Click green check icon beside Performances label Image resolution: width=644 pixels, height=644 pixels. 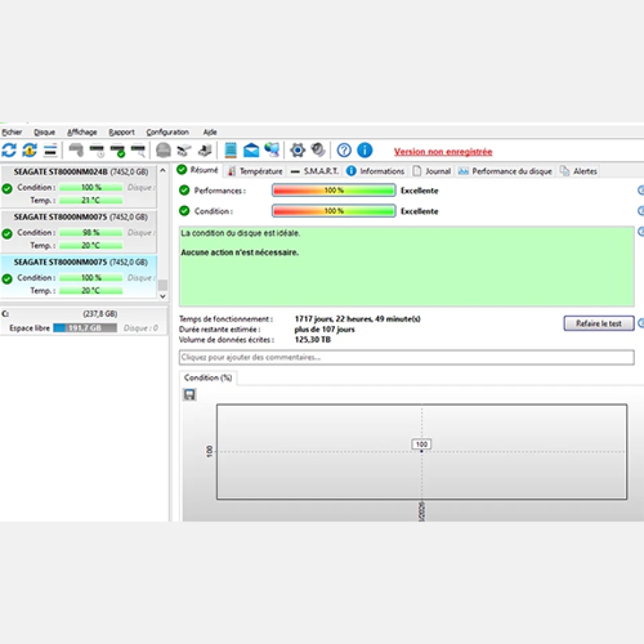(x=184, y=190)
